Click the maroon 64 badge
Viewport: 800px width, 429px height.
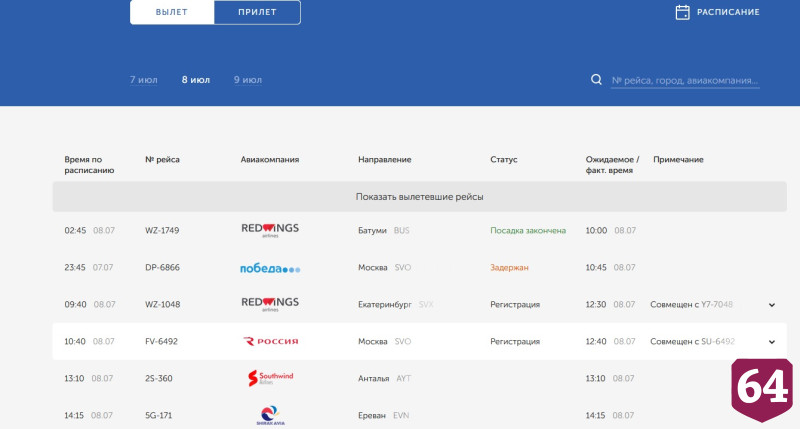pyautogui.click(x=762, y=389)
